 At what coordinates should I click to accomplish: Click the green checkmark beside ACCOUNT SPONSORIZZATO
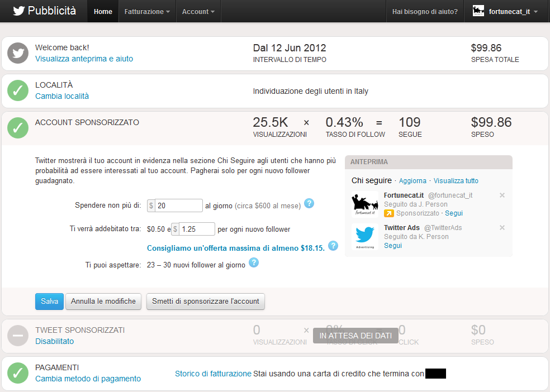[18, 128]
